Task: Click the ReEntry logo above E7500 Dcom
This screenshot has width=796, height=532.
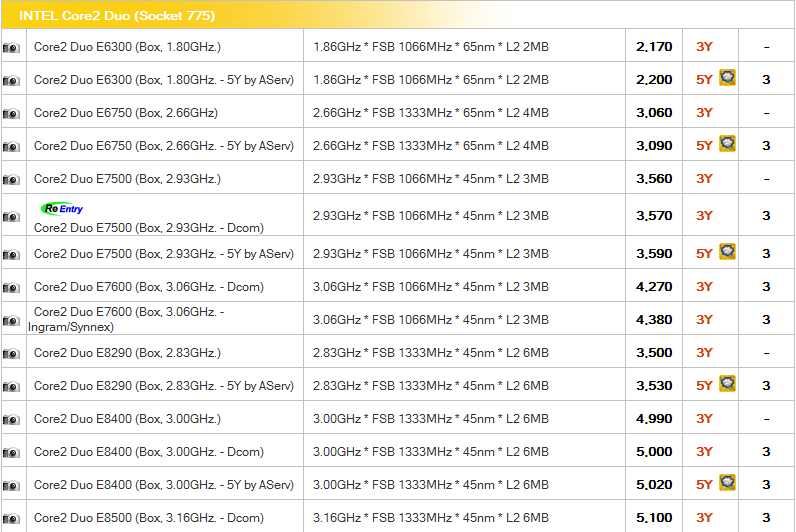Action: click(62, 209)
